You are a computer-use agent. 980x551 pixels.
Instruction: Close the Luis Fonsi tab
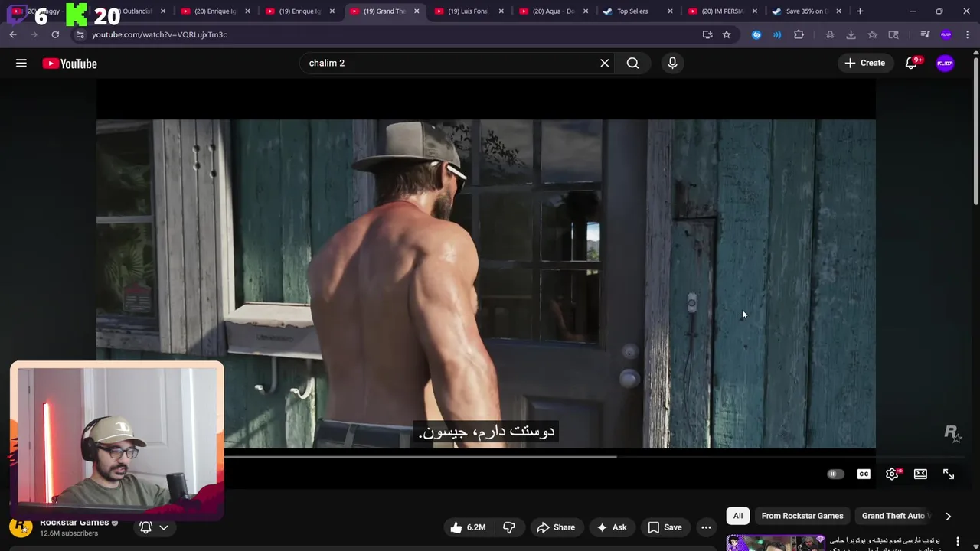point(501,11)
